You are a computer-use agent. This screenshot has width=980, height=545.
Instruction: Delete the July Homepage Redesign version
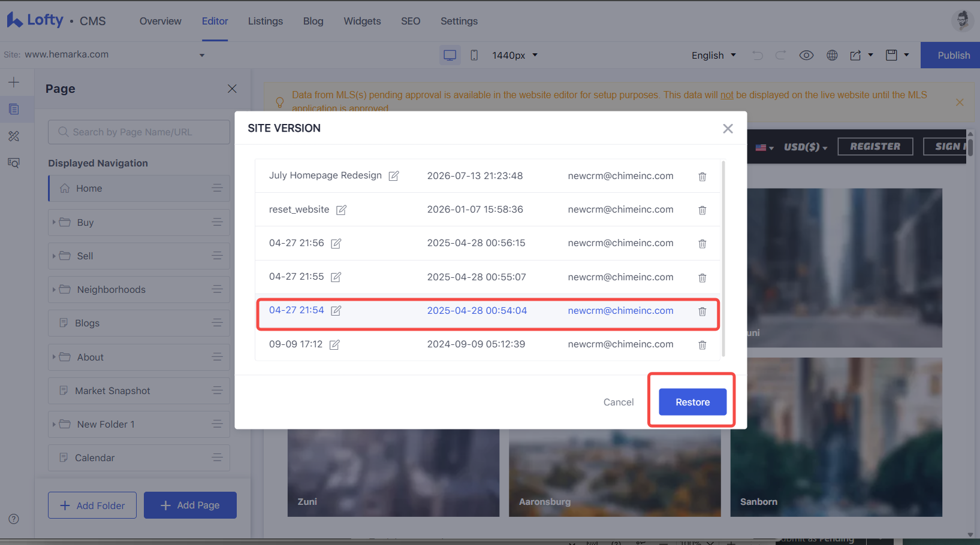[702, 177]
